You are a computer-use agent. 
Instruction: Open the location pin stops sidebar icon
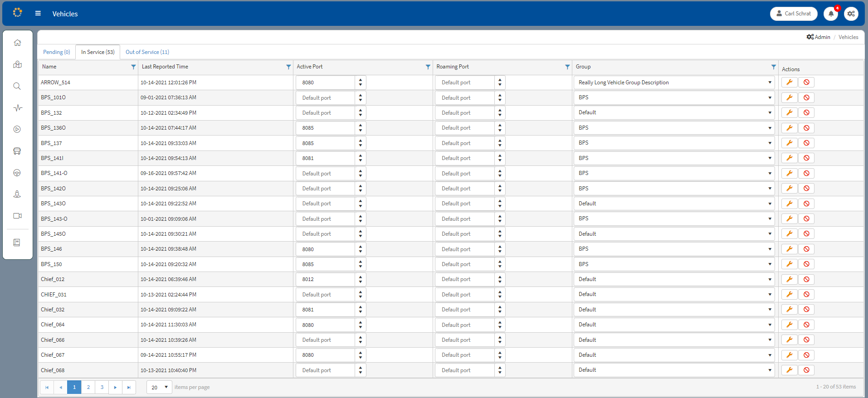[x=17, y=194]
